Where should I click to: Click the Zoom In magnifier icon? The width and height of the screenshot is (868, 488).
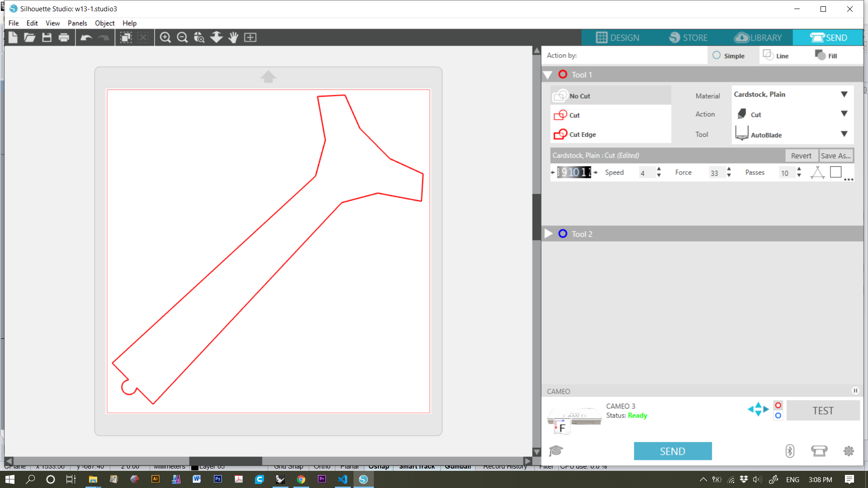pos(165,38)
